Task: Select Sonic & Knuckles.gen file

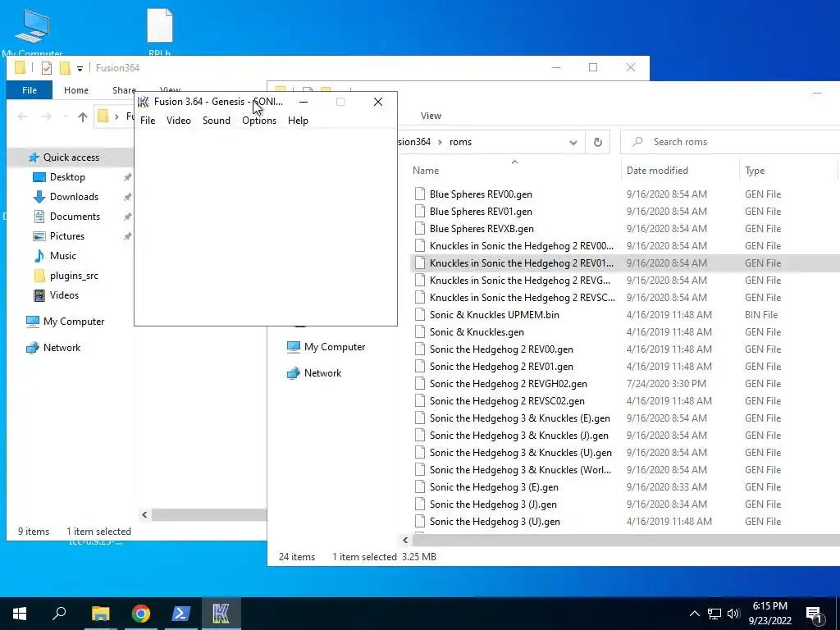Action: coord(477,332)
